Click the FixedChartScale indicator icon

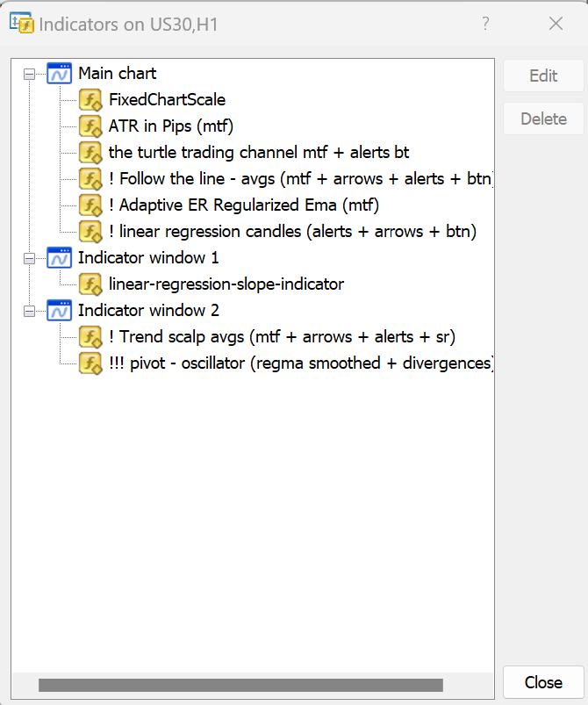click(x=90, y=100)
